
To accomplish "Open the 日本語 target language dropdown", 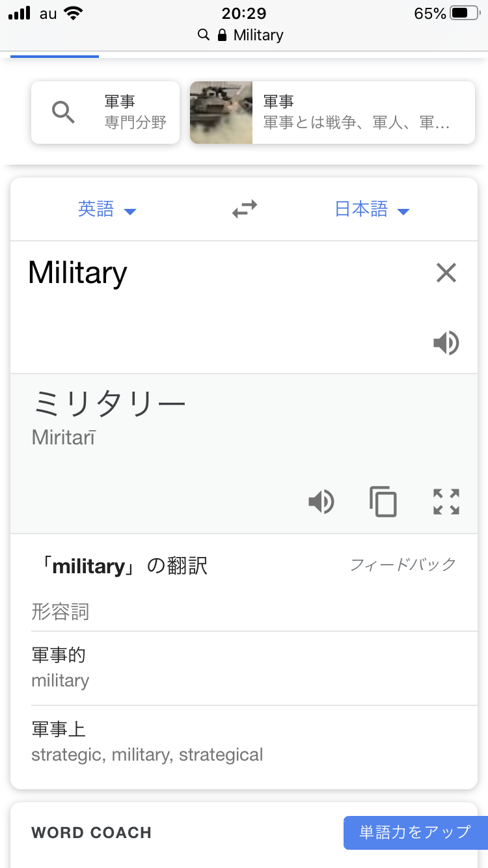I will pyautogui.click(x=372, y=210).
